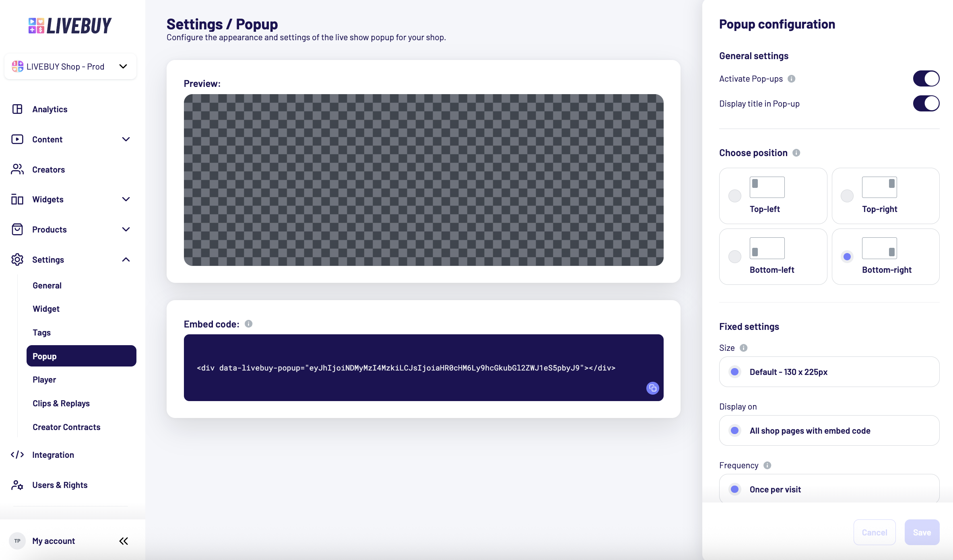Click the Settings gear icon
Image resolution: width=953 pixels, height=560 pixels.
(17, 259)
